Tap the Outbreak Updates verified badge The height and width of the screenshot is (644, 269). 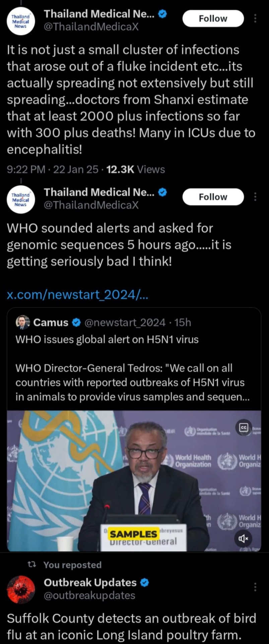[x=144, y=583]
